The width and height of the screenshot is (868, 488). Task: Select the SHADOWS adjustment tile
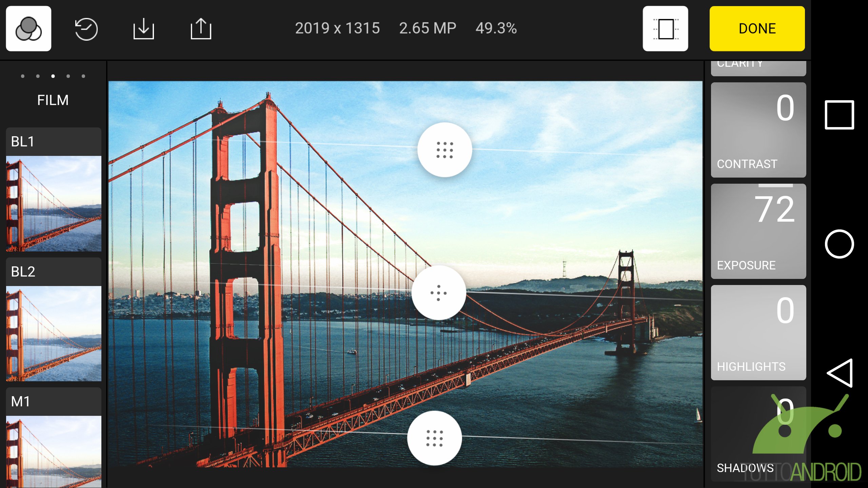(x=758, y=434)
